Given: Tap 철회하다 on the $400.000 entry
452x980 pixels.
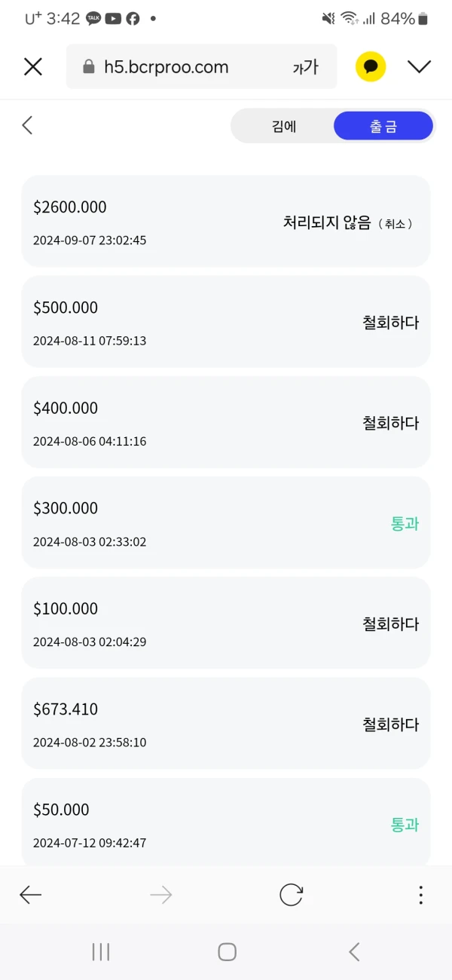Looking at the screenshot, I should coord(390,423).
